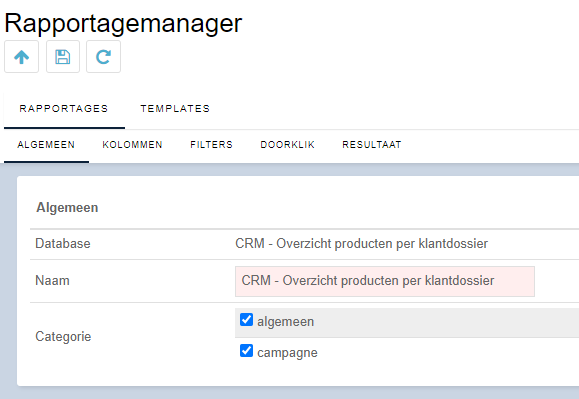Image resolution: width=579 pixels, height=399 pixels.
Task: Toggle the campagne category checkbox
Action: [246, 351]
